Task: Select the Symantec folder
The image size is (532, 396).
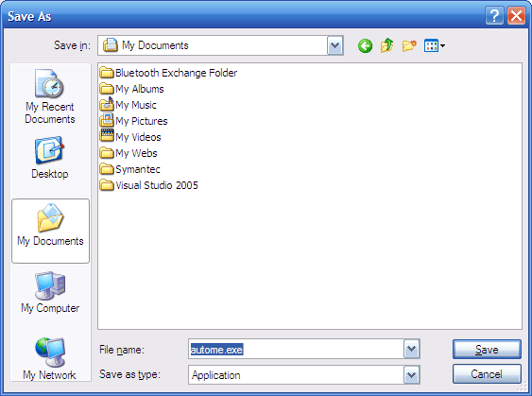Action: coord(130,169)
